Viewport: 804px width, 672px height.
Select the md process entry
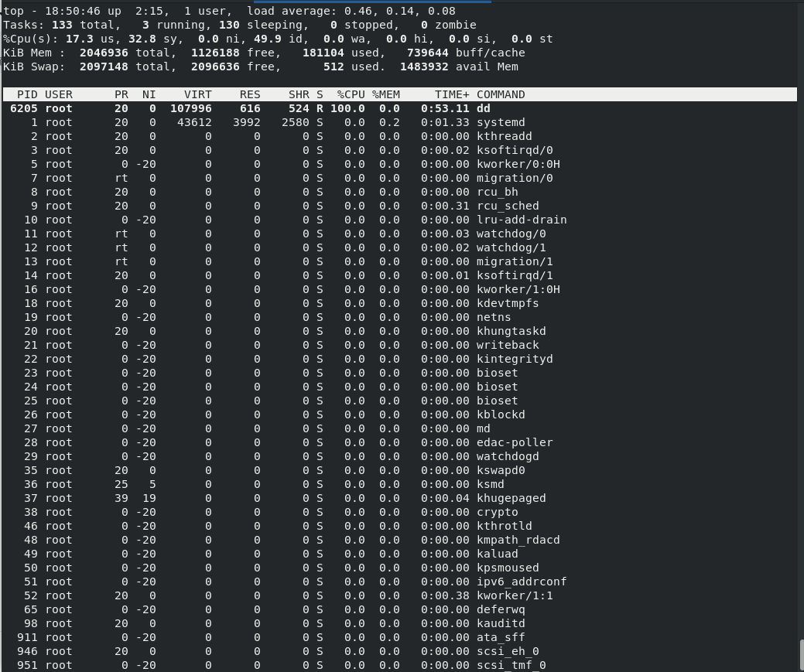pos(483,428)
